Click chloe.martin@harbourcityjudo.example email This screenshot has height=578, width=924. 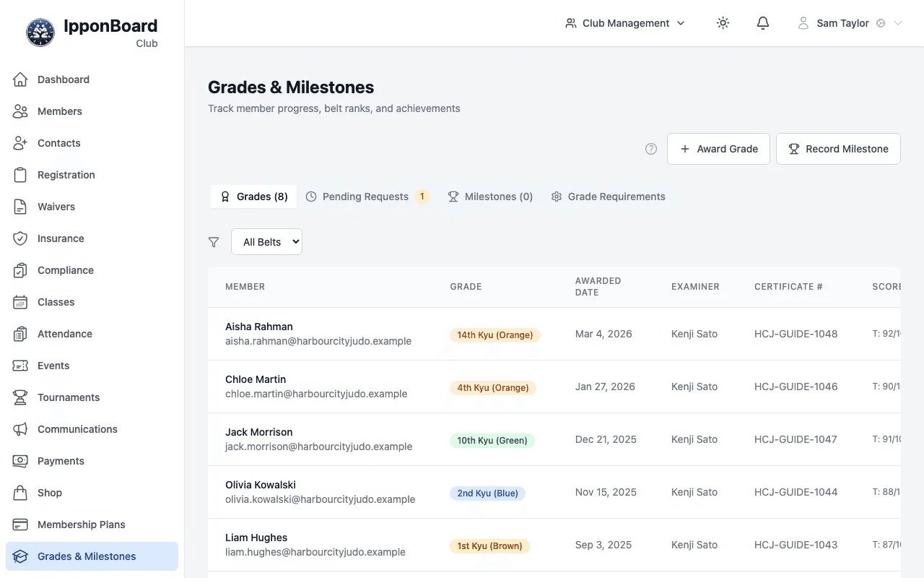(x=316, y=394)
